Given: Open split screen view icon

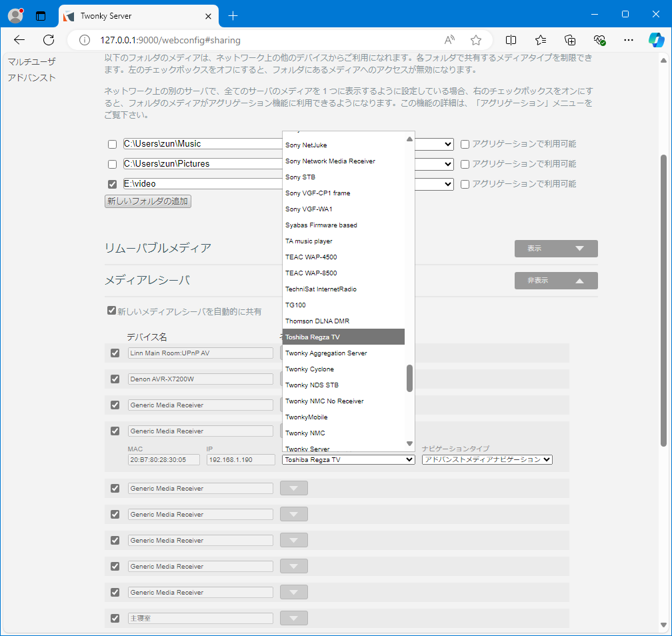Looking at the screenshot, I should point(511,40).
